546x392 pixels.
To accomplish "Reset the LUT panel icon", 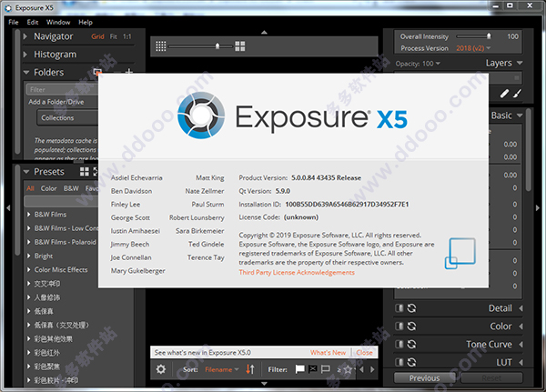I will [411, 362].
